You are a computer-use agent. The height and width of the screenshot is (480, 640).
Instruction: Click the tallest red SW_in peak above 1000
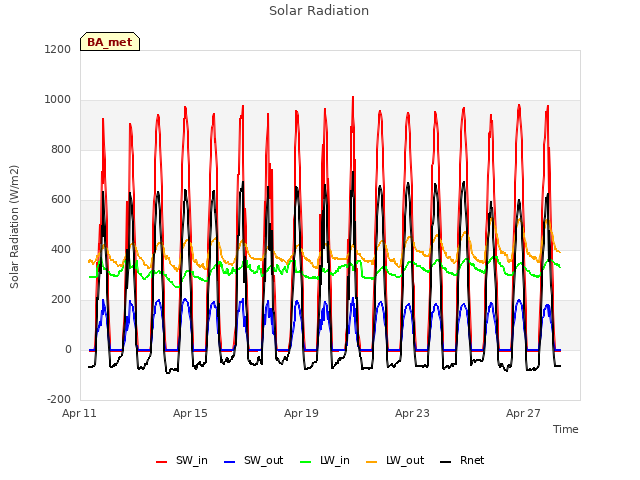coord(353,98)
